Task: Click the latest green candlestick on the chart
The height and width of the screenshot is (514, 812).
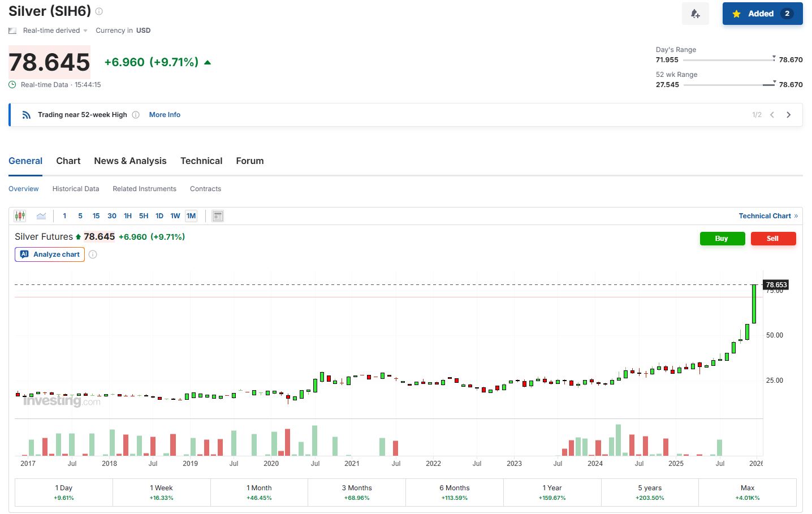Action: [x=754, y=304]
